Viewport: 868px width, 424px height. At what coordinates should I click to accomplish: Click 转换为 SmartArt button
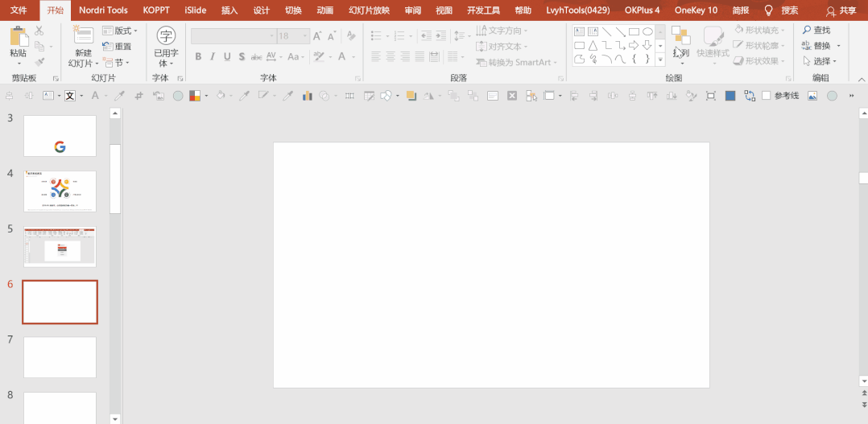coord(516,63)
